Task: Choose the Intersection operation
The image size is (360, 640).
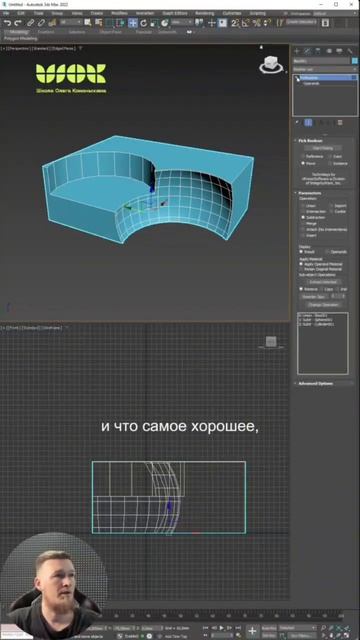Action: point(313,211)
